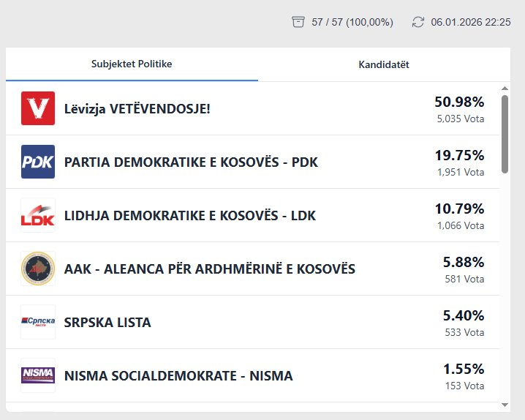
Task: Click the purple NISMA logo
Action: [38, 375]
